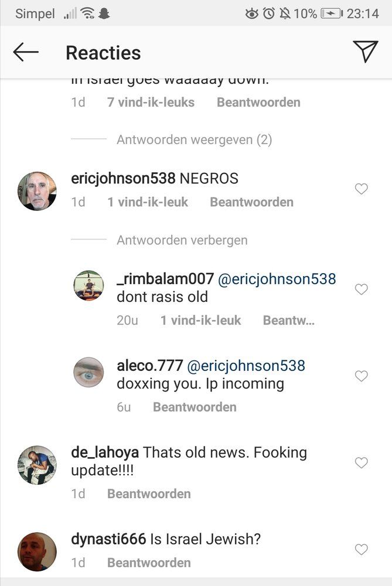Tap the heart next to dynasti666's comment
This screenshot has height=586, width=392.
[362, 549]
